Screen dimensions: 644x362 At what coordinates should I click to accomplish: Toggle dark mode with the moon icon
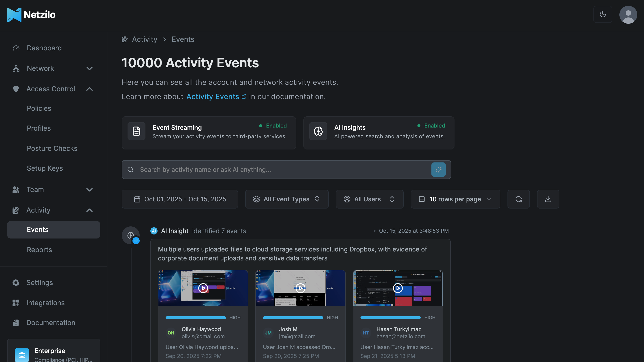pyautogui.click(x=603, y=15)
